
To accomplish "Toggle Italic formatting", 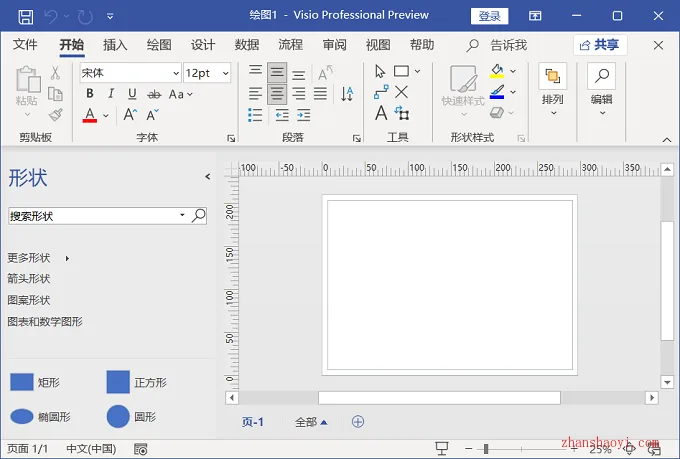I will point(111,94).
